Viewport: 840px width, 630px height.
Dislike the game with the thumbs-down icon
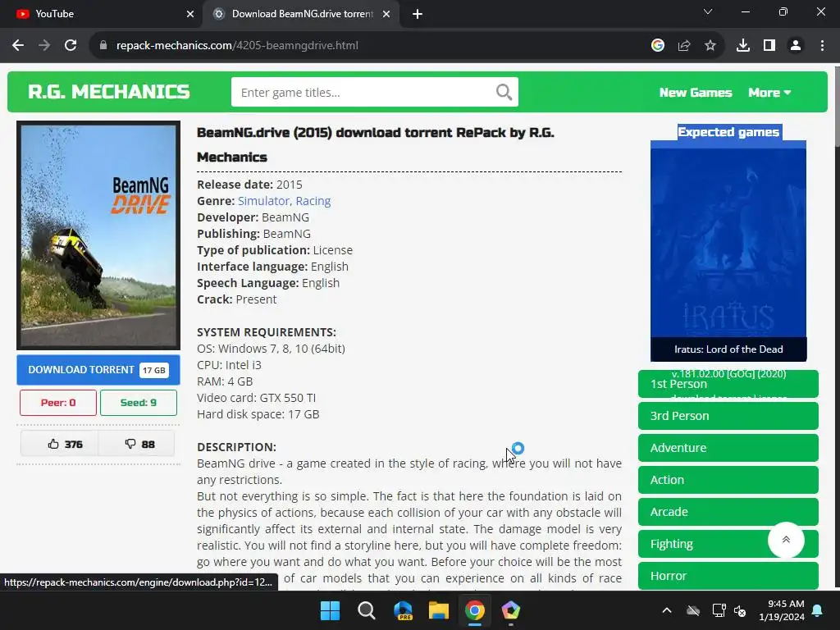(130, 444)
